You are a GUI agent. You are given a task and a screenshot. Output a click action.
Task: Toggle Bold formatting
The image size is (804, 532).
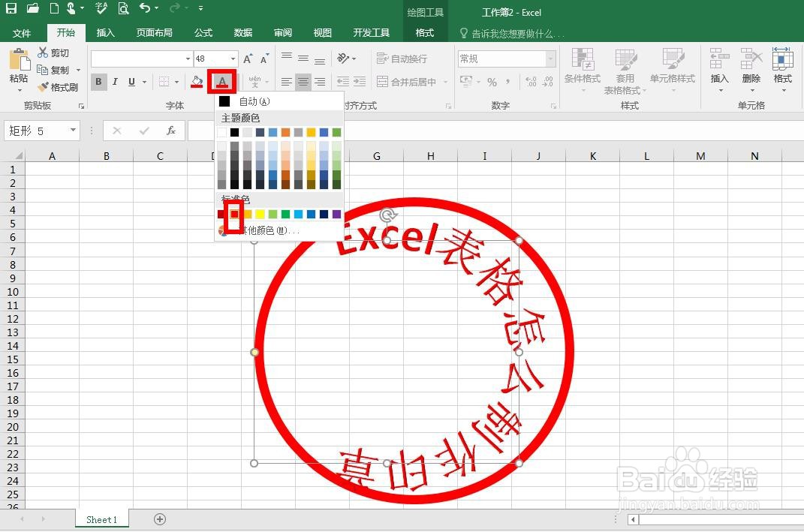[98, 82]
